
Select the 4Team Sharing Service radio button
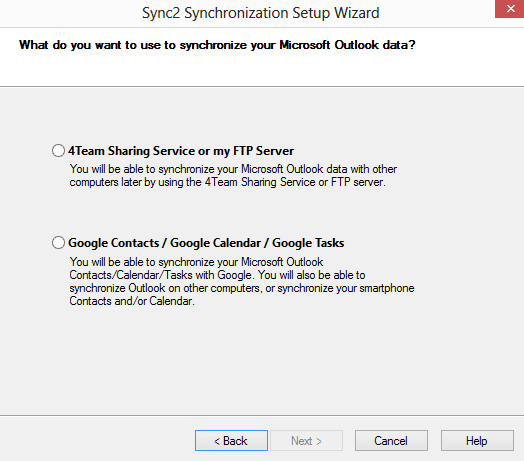point(58,151)
